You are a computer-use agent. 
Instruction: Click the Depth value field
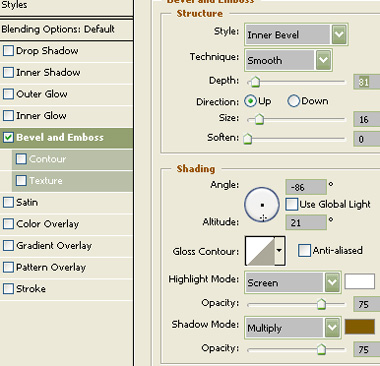click(x=367, y=82)
